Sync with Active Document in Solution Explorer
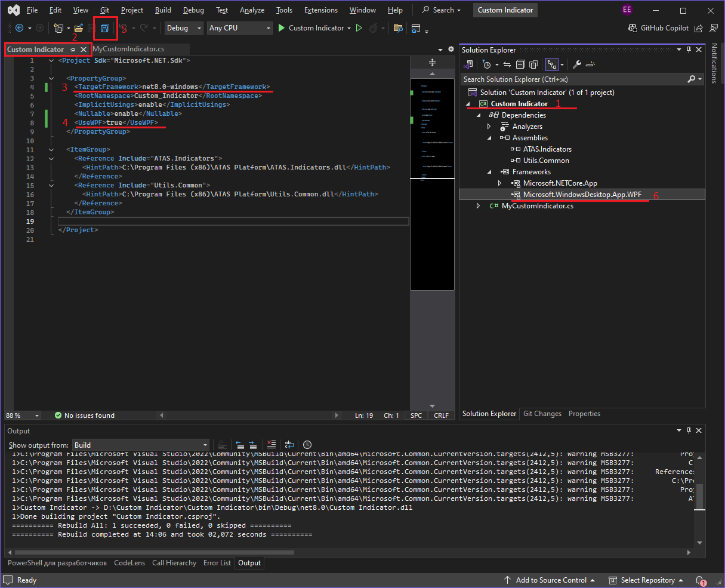Viewport: 725px width, 588px height. coord(507,64)
